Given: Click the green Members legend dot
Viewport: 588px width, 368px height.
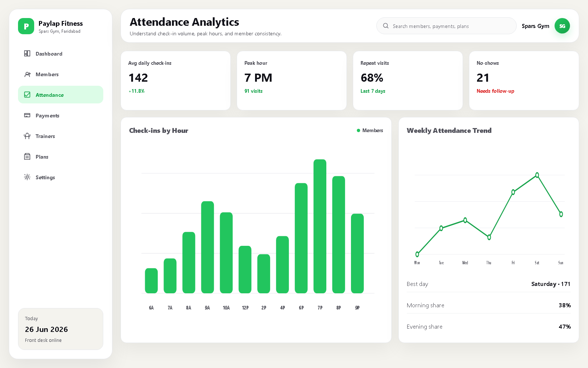Looking at the screenshot, I should click(x=358, y=130).
